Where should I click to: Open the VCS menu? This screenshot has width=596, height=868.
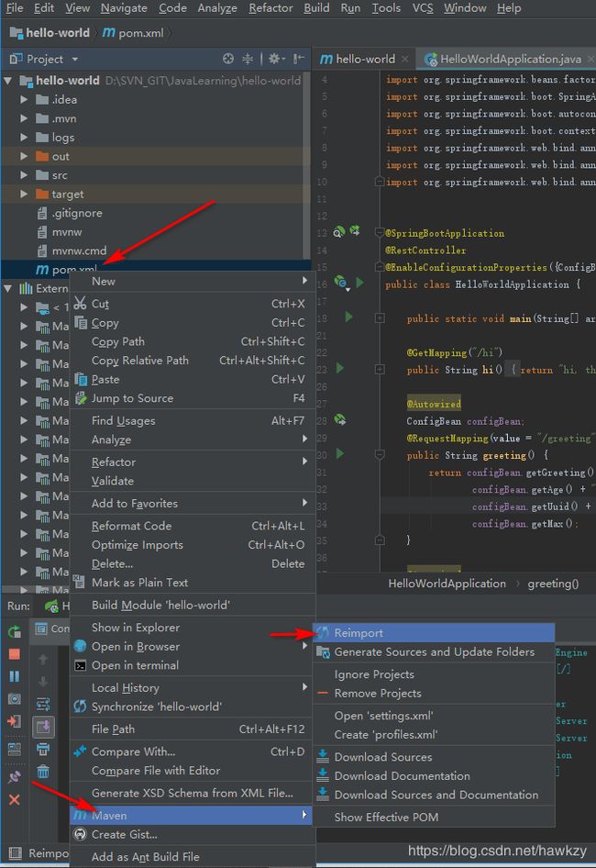(x=422, y=8)
